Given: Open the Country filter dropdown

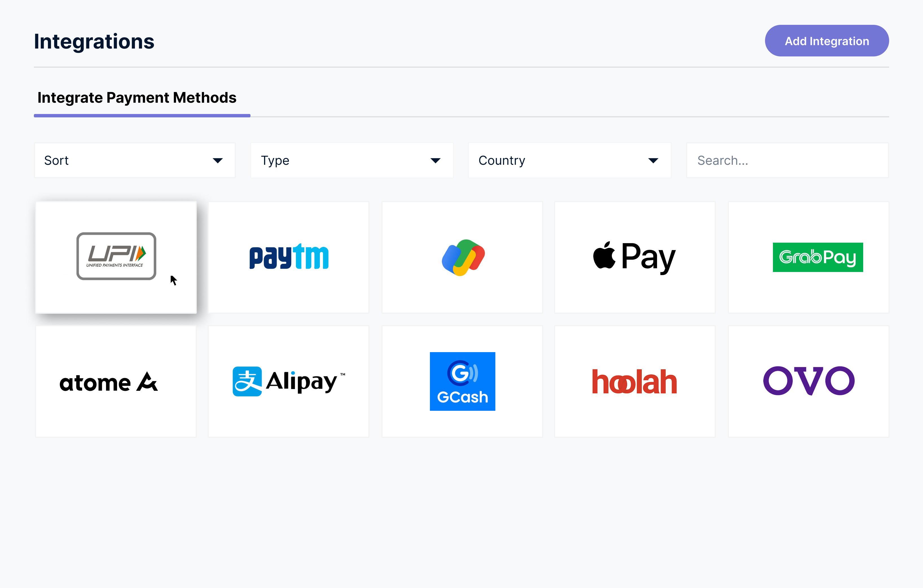Looking at the screenshot, I should [570, 160].
